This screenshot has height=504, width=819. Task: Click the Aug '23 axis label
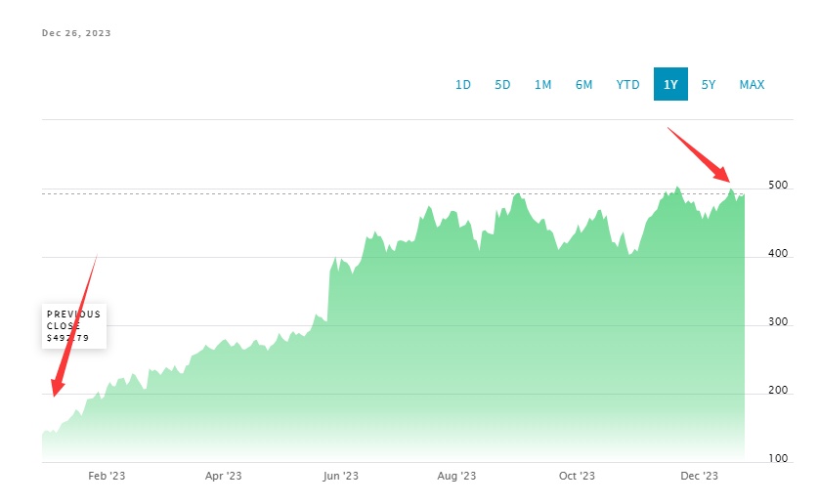pos(456,477)
